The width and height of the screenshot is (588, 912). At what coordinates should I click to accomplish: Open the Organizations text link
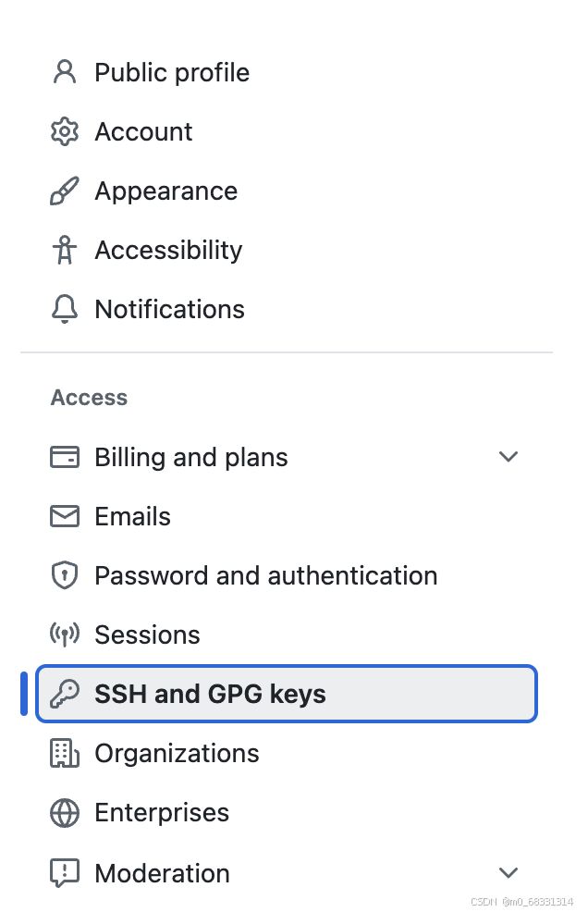click(177, 753)
